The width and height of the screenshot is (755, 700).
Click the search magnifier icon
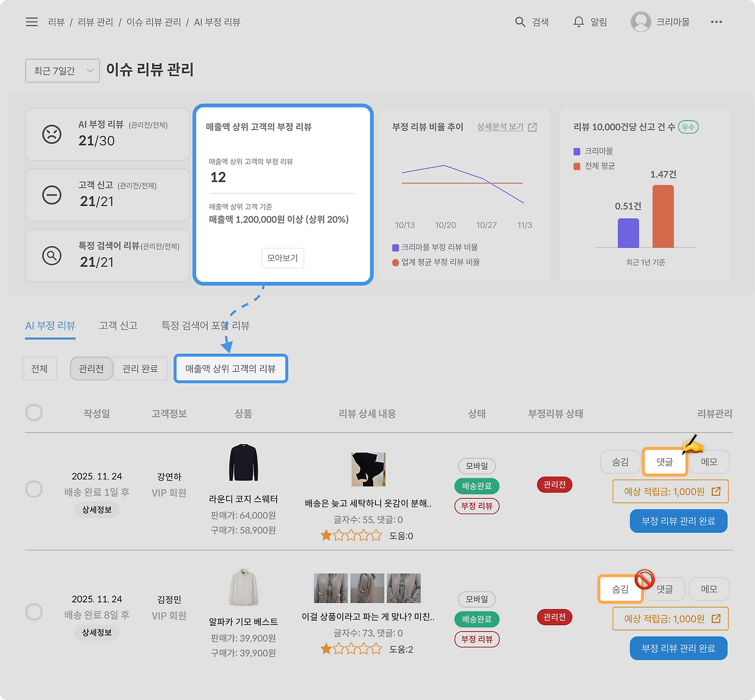(x=520, y=21)
